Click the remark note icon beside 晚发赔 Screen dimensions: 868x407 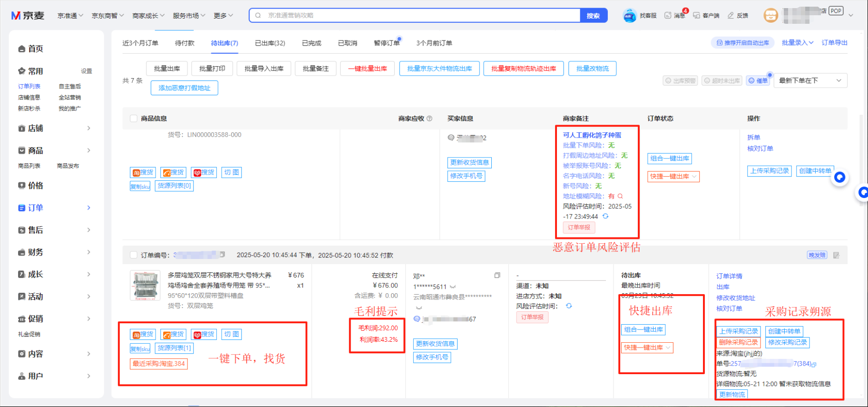click(836, 255)
